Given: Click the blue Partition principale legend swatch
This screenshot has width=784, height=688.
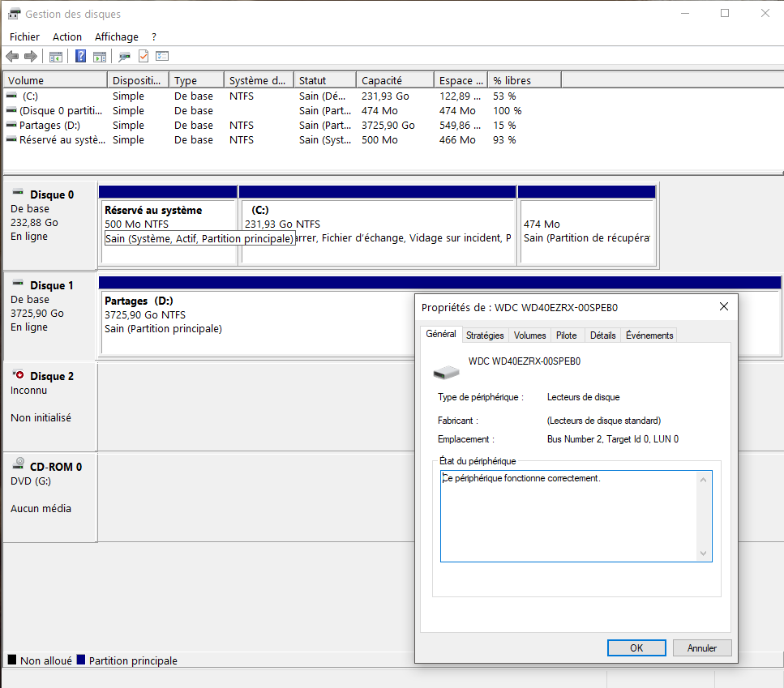Looking at the screenshot, I should pos(81,660).
